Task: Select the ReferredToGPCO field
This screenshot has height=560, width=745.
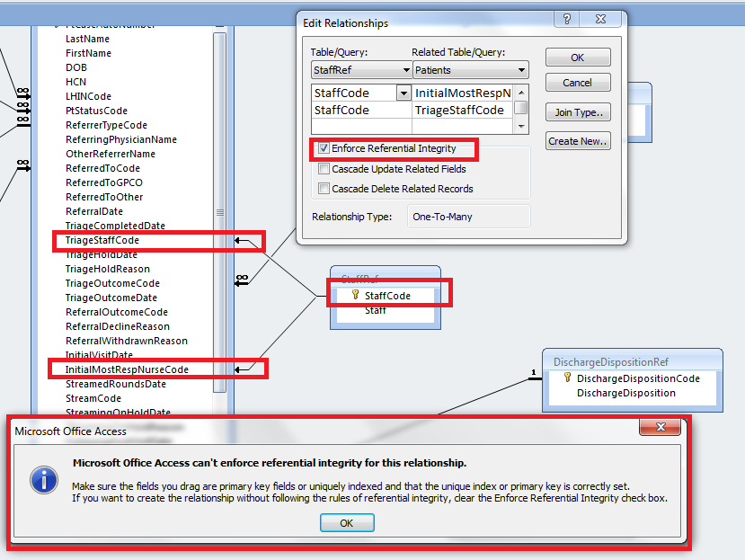Action: (x=104, y=182)
